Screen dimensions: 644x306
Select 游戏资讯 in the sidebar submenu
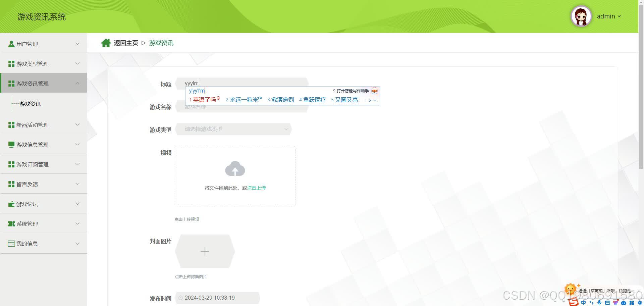(x=30, y=104)
